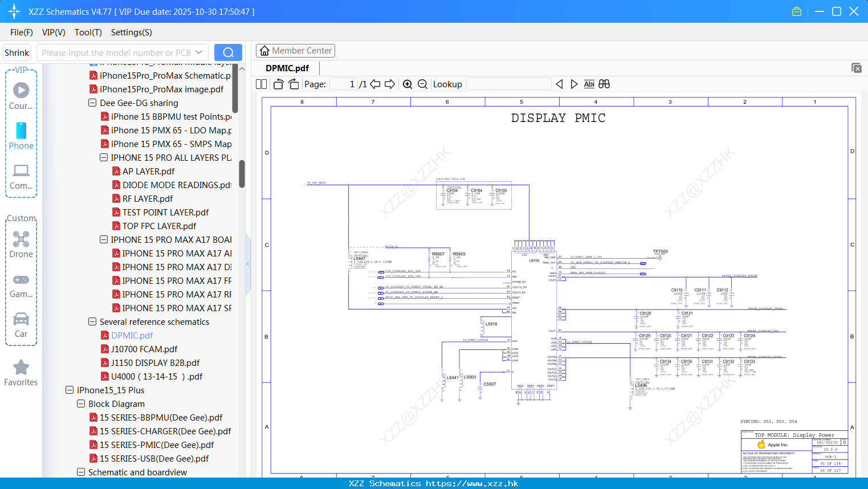This screenshot has width=868, height=489.
Task: Open the model number dropdown arrow
Action: pos(199,52)
